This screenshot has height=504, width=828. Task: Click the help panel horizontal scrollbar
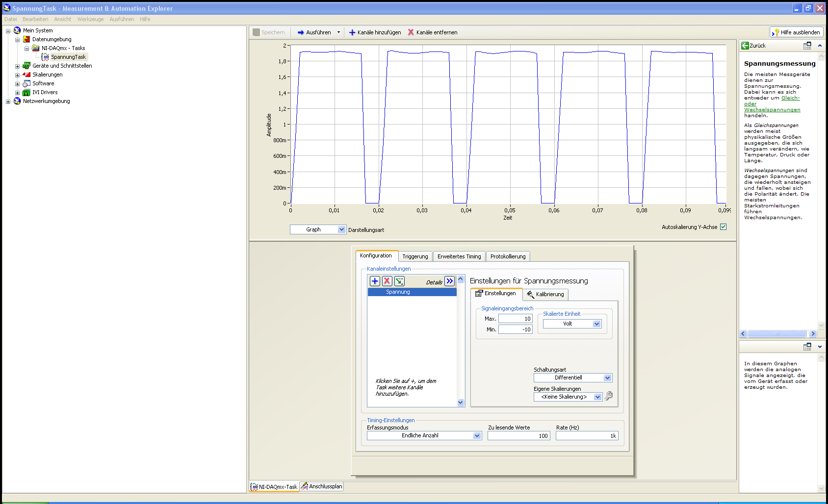pyautogui.click(x=777, y=334)
